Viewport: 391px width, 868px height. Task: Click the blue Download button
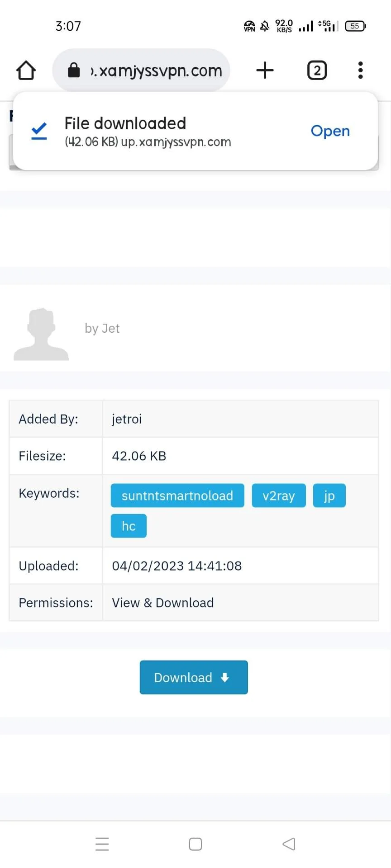(x=194, y=677)
